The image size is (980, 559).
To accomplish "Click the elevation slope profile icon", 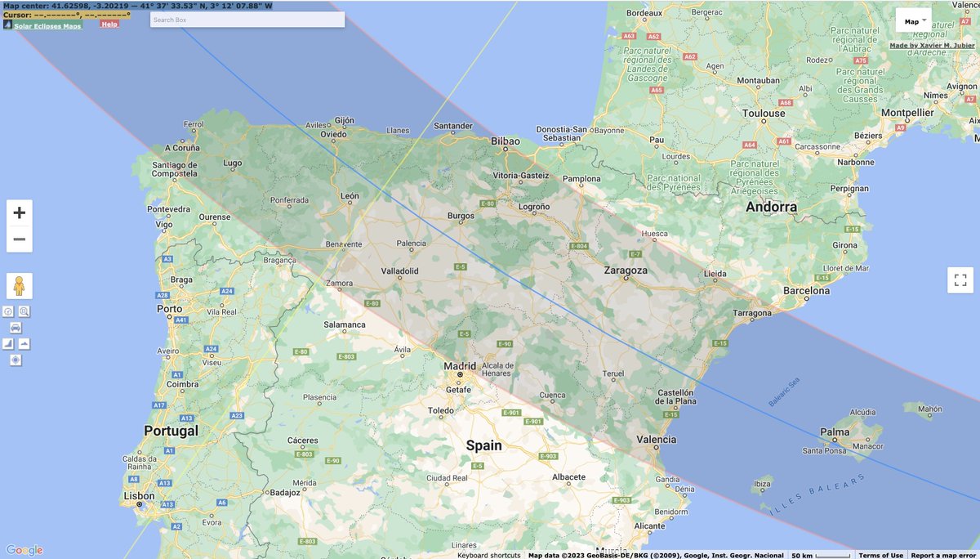I will 8,344.
